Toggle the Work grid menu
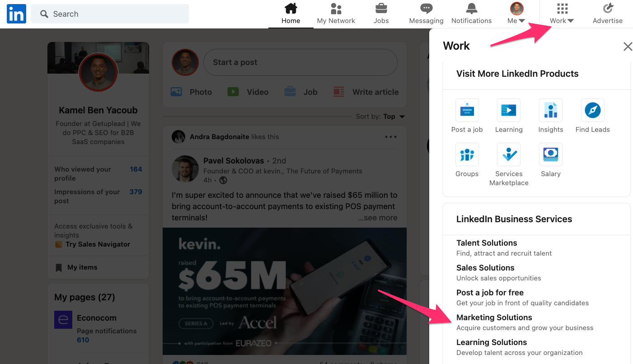 (562, 14)
